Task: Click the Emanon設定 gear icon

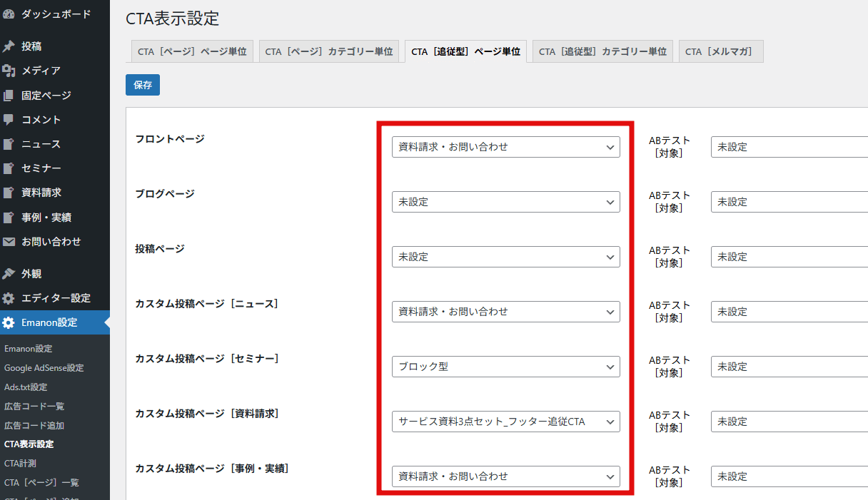Action: click(11, 322)
